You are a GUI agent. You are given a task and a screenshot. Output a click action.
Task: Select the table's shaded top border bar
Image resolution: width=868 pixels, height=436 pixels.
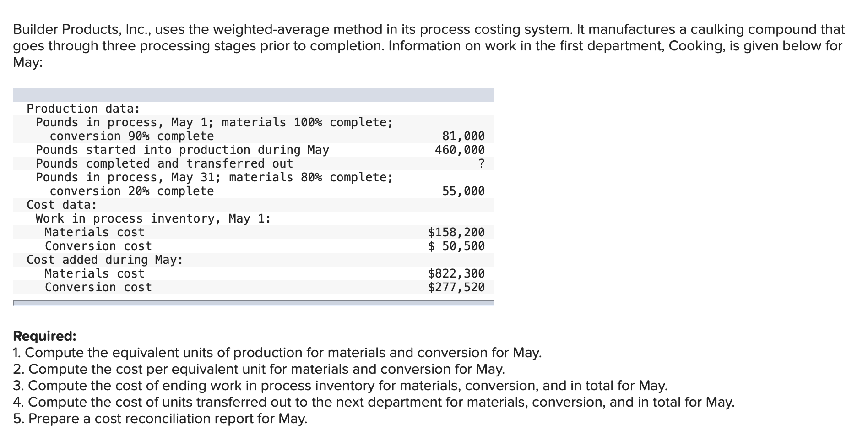pos(254,94)
